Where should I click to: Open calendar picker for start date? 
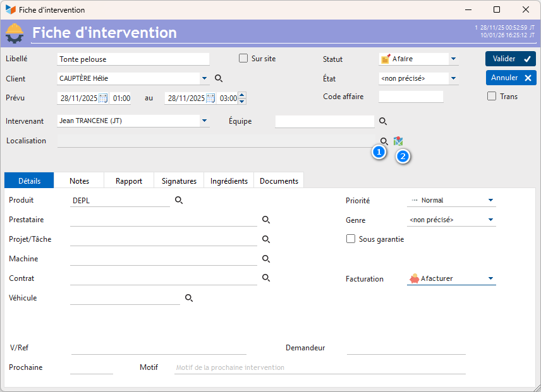(104, 98)
